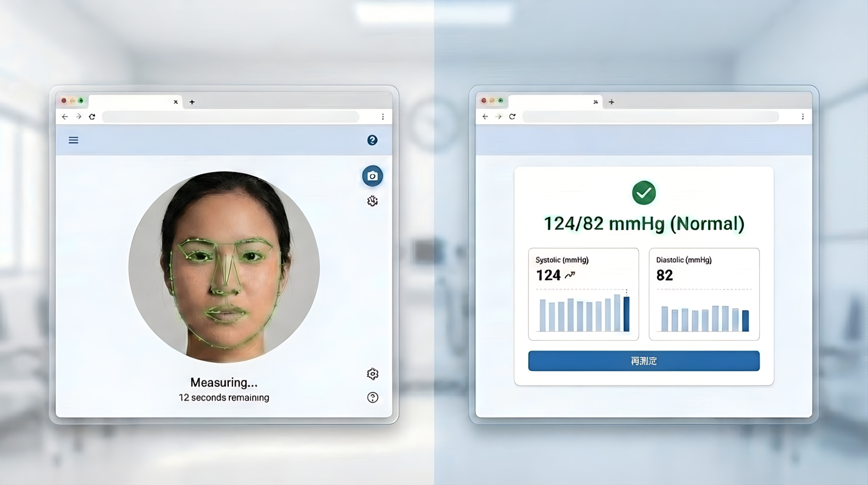Image resolution: width=868 pixels, height=485 pixels.
Task: Select the darkest Systolic chart bar
Action: pos(626,314)
